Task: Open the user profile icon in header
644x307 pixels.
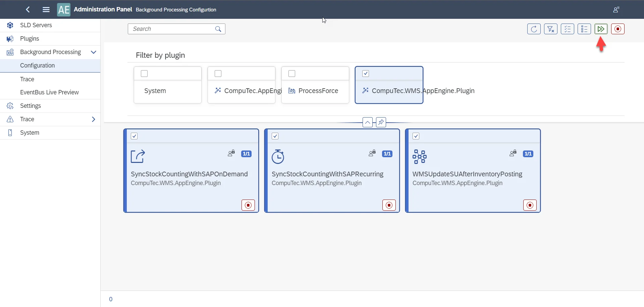Action: [616, 10]
